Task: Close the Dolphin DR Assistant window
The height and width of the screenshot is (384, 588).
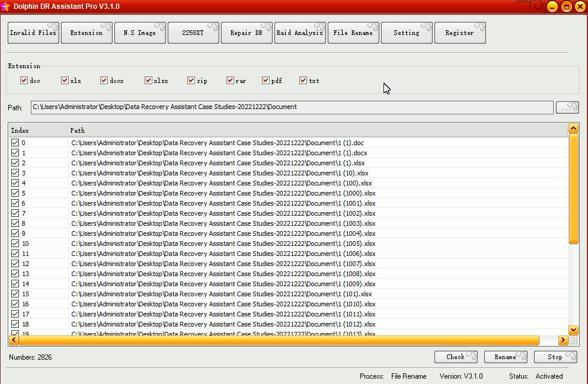Action: click(x=580, y=7)
